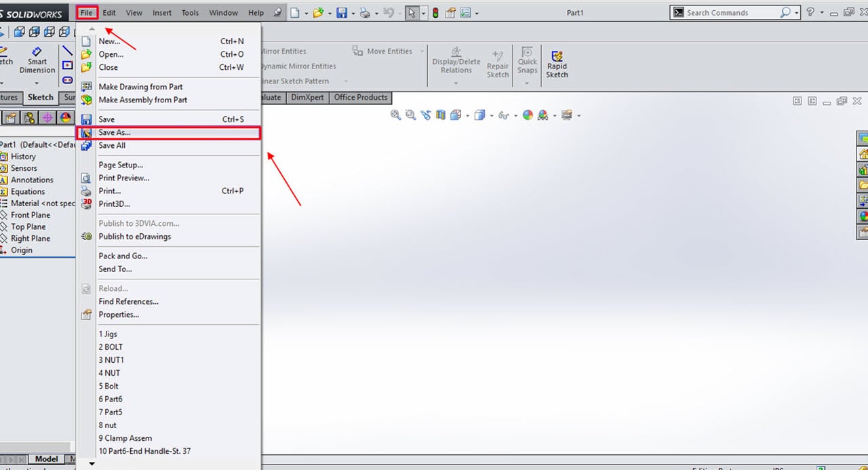868x470 pixels.
Task: Select Equations folder in feature tree
Action: [28, 192]
